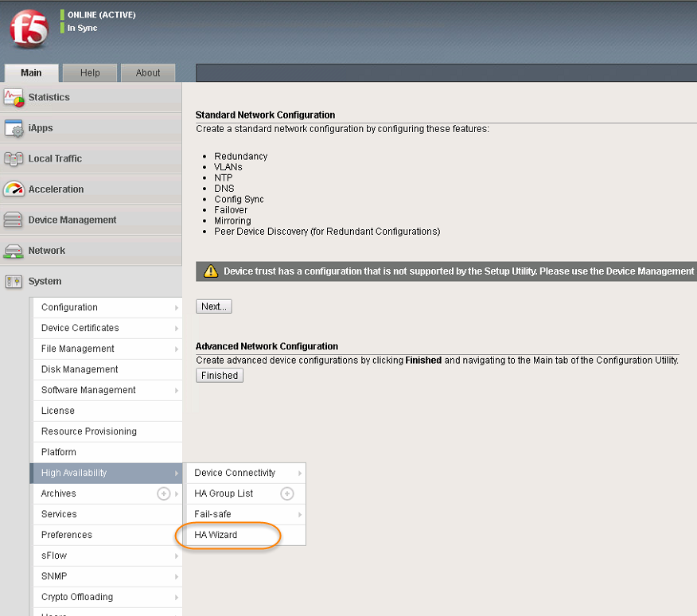Image resolution: width=697 pixels, height=616 pixels.
Task: Open Software Management menu item
Action: click(107, 390)
